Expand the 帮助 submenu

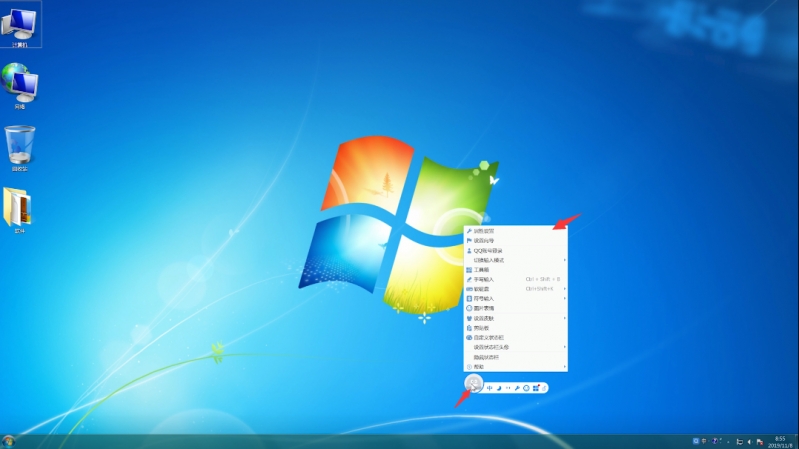click(516, 367)
